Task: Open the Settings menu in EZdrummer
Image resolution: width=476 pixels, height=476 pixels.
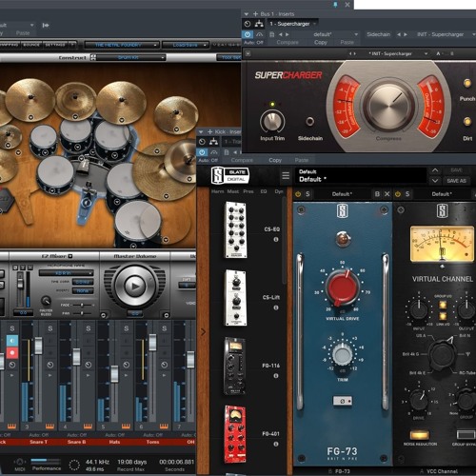Action: tap(55, 45)
